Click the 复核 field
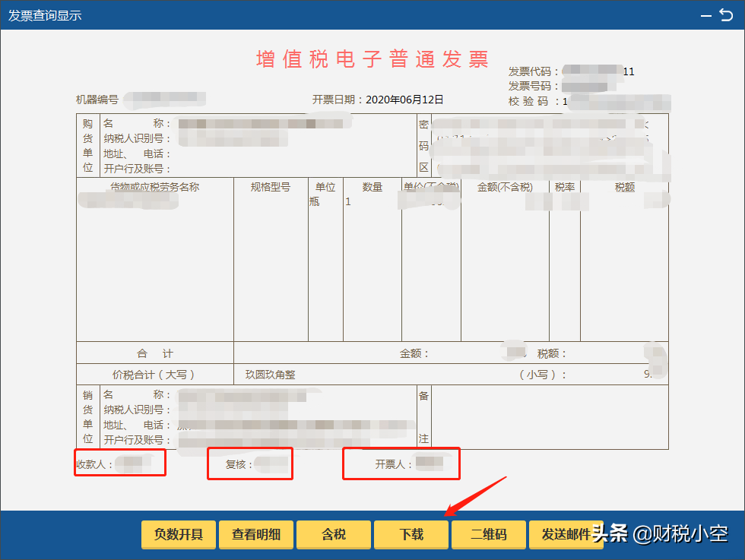Image resolution: width=745 pixels, height=560 pixels. point(250,464)
